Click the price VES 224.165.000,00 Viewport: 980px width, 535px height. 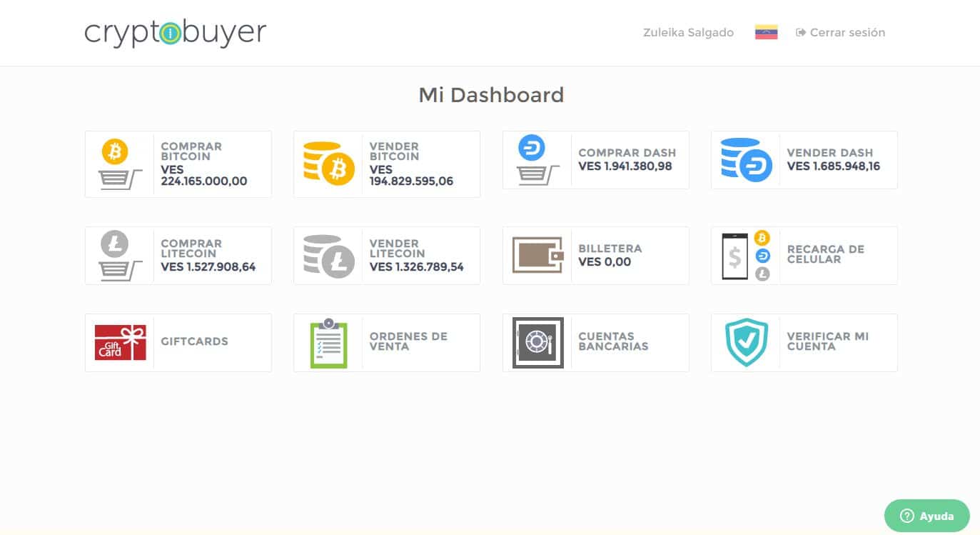[x=204, y=176]
